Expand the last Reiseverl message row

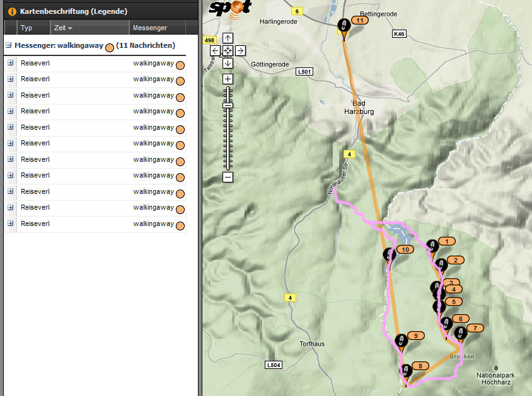tap(11, 223)
